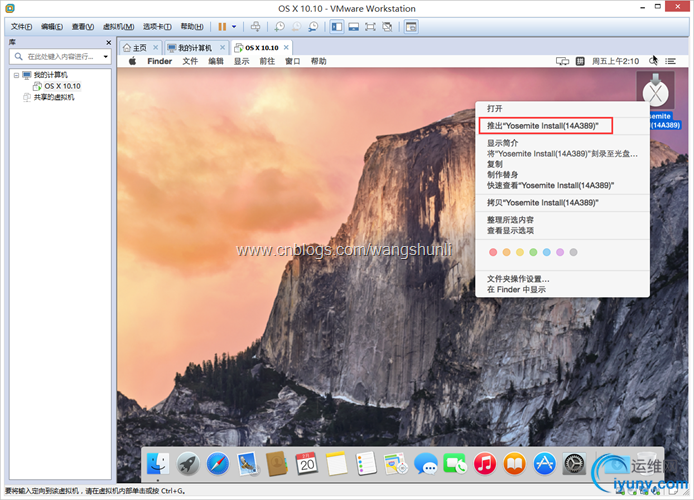Select OS X 10.10 in the library tree
The height and width of the screenshot is (500, 694).
pos(62,86)
